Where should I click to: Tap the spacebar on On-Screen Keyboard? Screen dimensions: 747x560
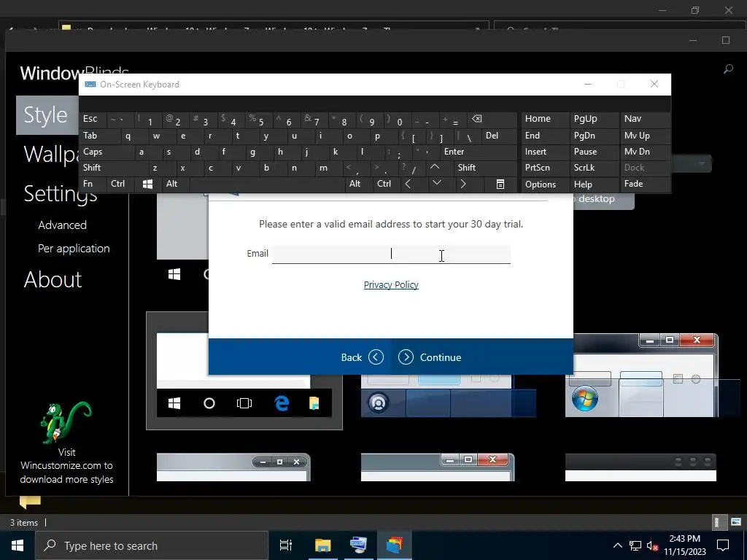(267, 184)
